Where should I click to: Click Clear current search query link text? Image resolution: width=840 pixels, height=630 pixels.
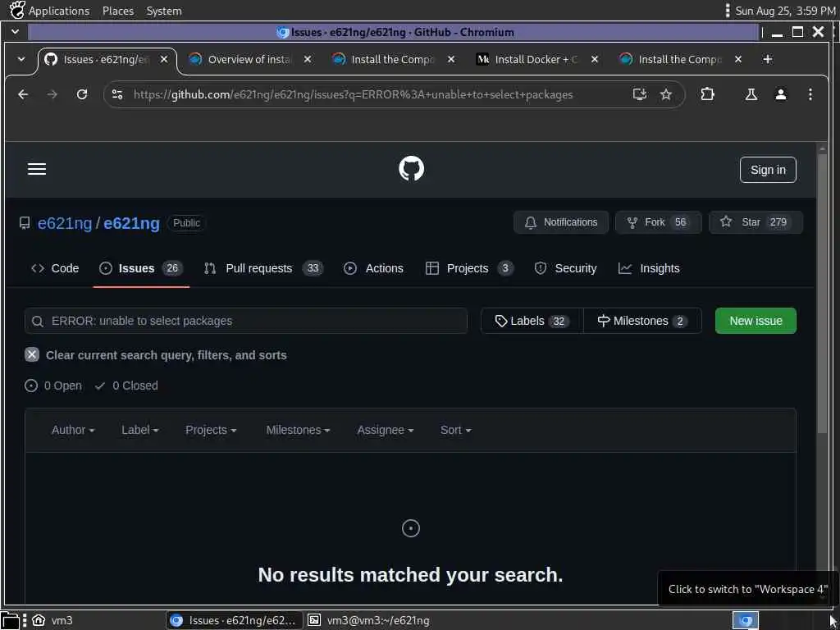[166, 355]
